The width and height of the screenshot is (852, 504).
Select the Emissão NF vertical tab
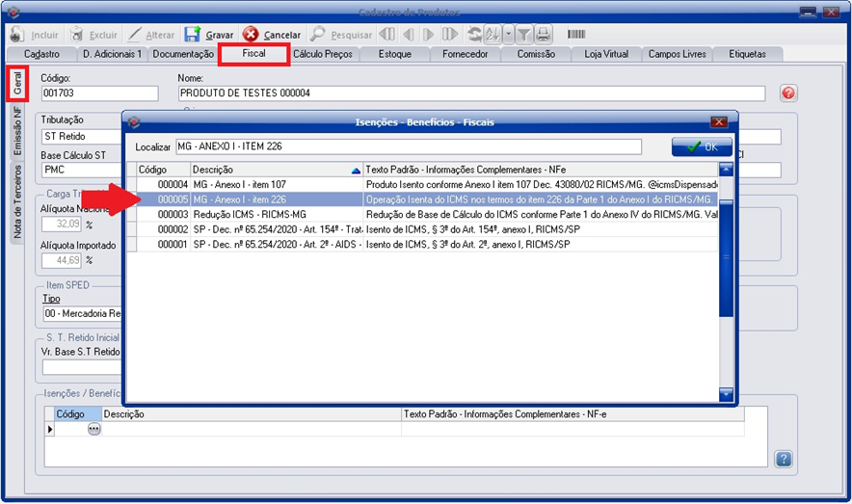(x=17, y=140)
